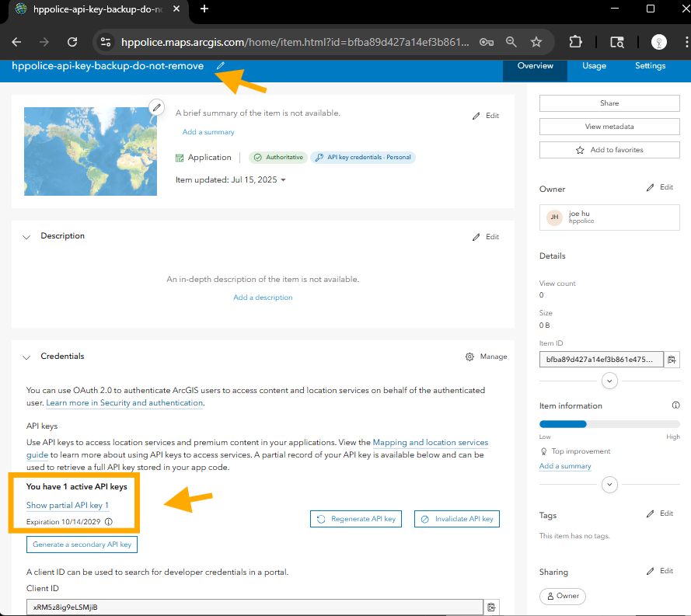Click the Authoritative badge

click(278, 157)
